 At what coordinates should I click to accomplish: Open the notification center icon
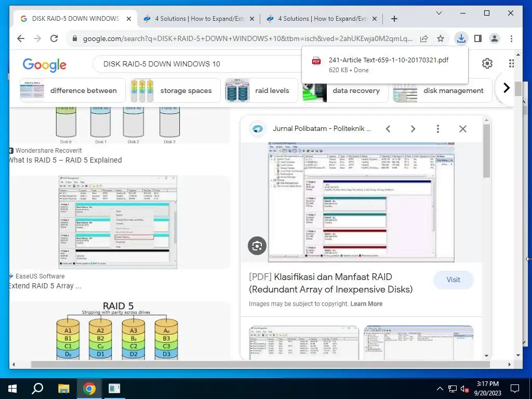[x=515, y=389]
